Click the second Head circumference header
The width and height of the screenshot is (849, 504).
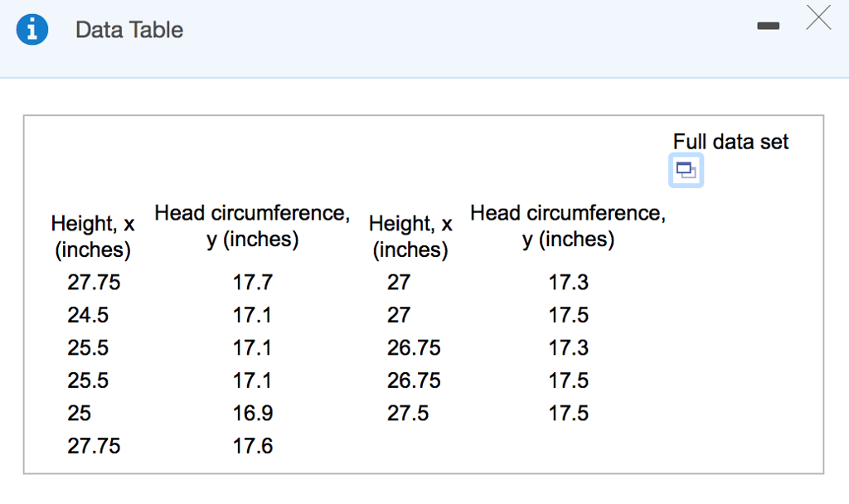click(569, 225)
